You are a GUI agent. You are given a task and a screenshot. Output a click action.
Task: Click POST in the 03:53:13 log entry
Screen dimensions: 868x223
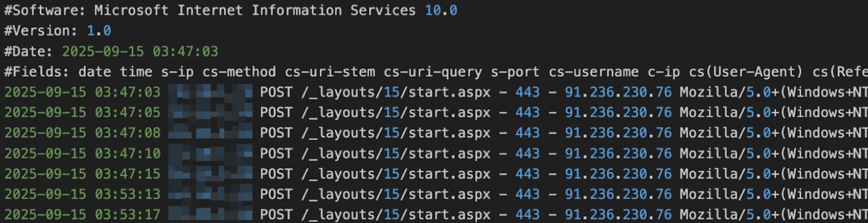pyautogui.click(x=276, y=194)
